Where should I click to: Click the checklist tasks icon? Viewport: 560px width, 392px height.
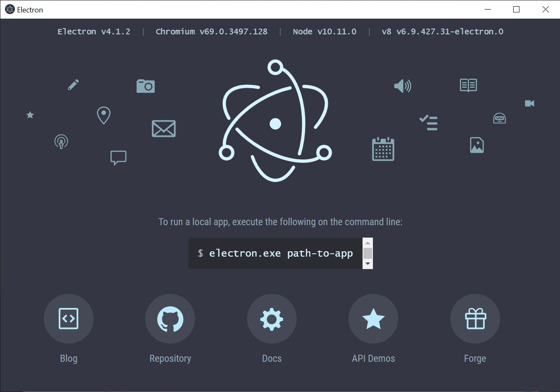coord(429,123)
